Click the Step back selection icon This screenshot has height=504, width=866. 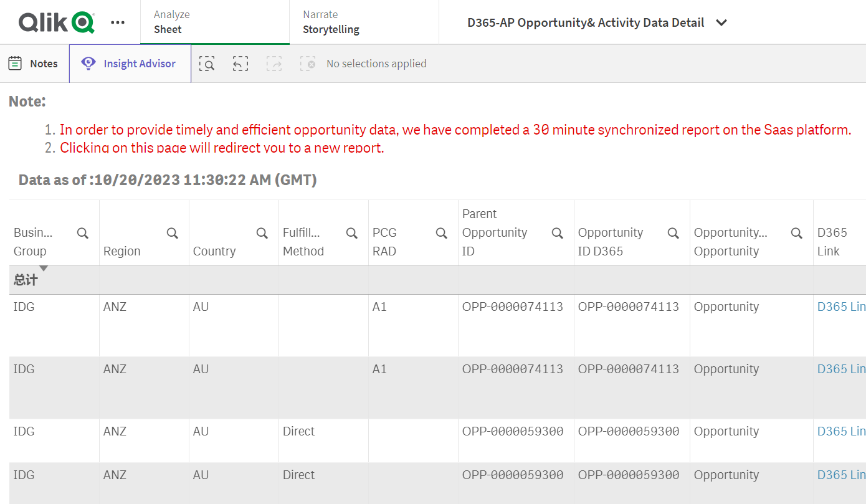[240, 64]
